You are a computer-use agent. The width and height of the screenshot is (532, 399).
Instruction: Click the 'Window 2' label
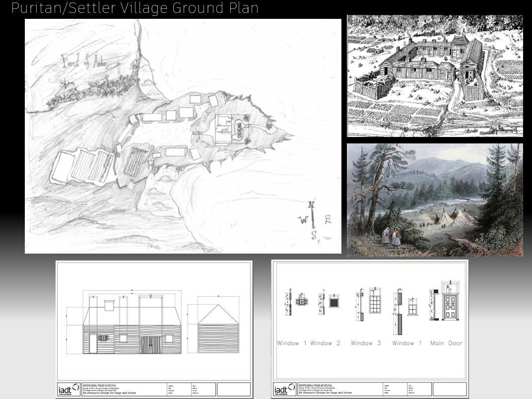325,343
